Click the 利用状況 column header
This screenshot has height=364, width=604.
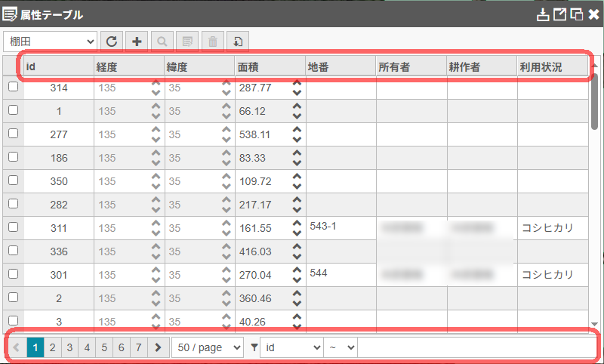tap(553, 66)
